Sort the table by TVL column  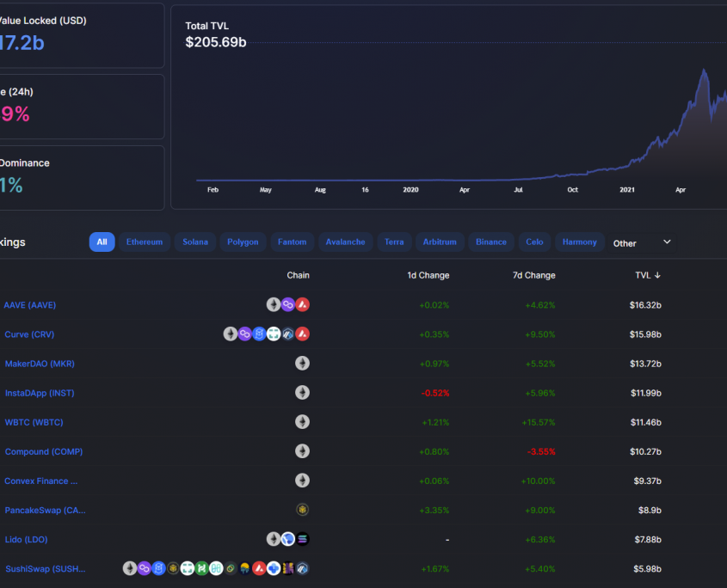point(647,275)
